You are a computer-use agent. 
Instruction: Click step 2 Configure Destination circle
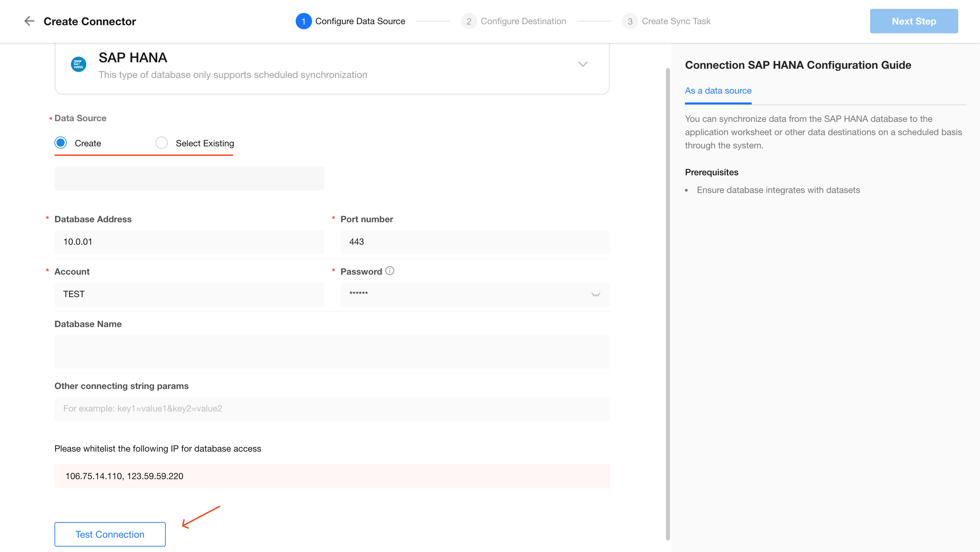469,21
